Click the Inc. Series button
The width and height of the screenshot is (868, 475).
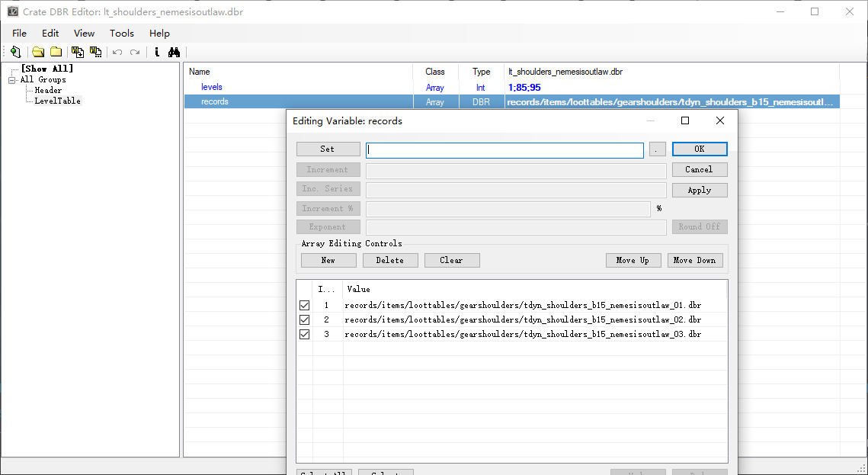328,189
